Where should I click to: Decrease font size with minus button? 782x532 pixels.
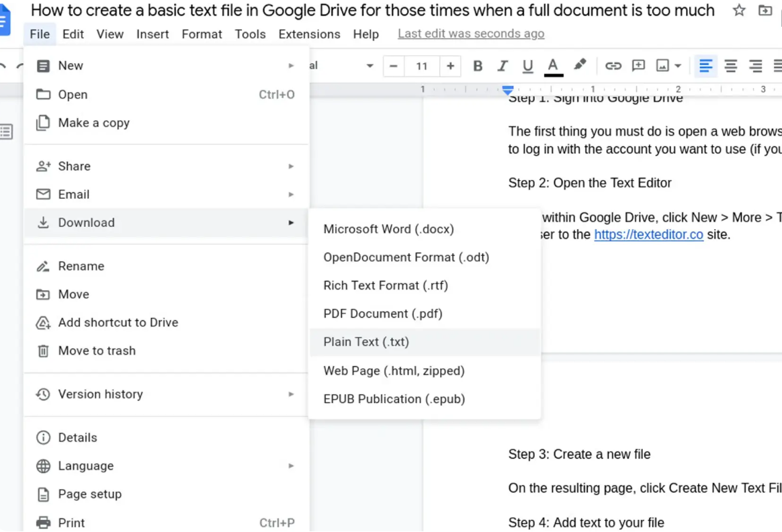tap(394, 66)
